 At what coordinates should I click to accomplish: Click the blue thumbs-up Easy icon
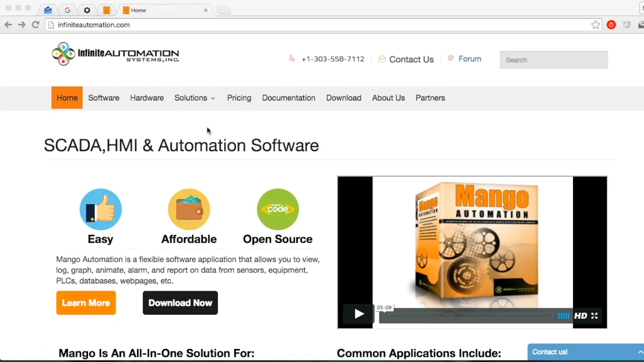click(x=101, y=209)
